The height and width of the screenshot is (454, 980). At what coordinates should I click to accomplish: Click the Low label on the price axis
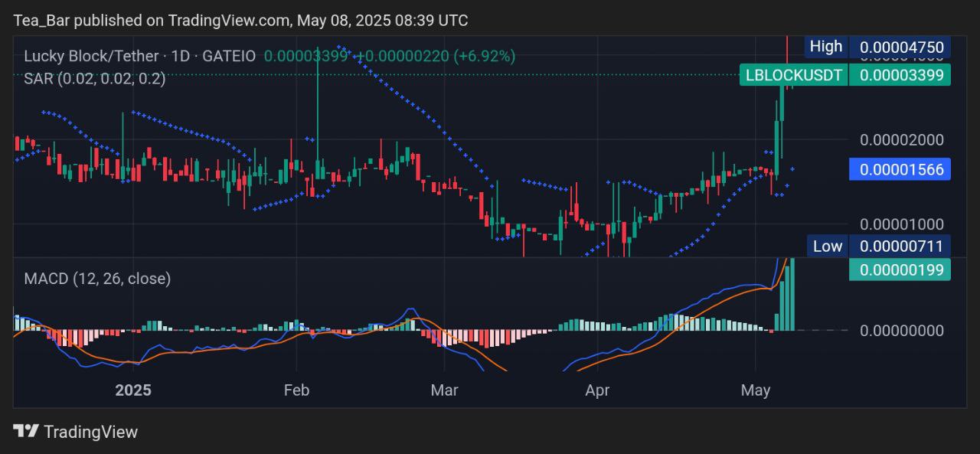pyautogui.click(x=828, y=246)
